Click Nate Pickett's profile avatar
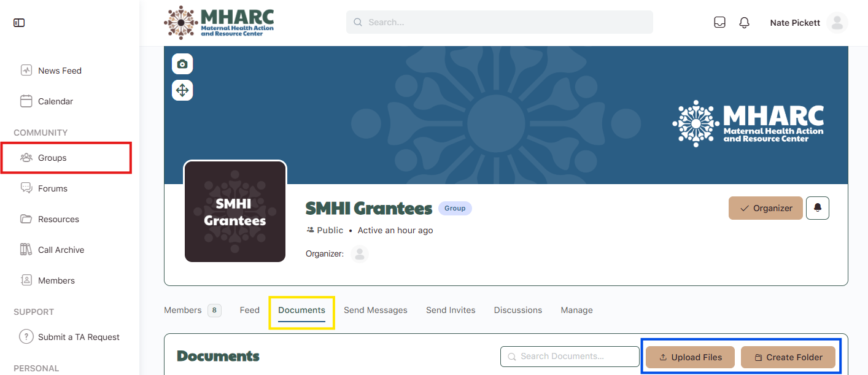Viewport: 868px width, 375px height. (837, 23)
